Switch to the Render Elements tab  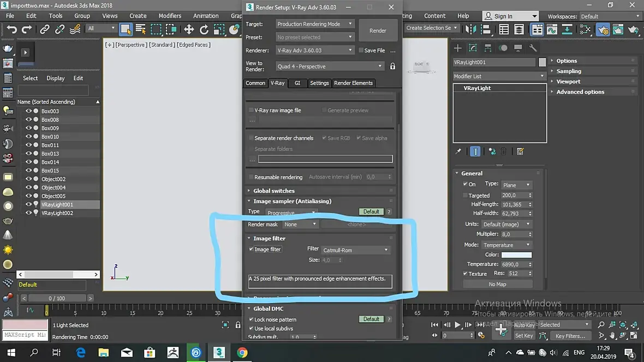click(353, 83)
